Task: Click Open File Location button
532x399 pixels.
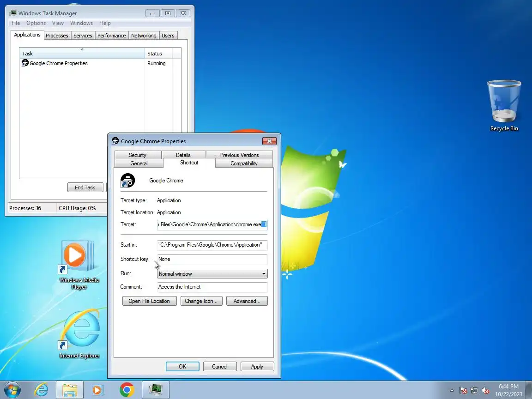Action: click(149, 301)
